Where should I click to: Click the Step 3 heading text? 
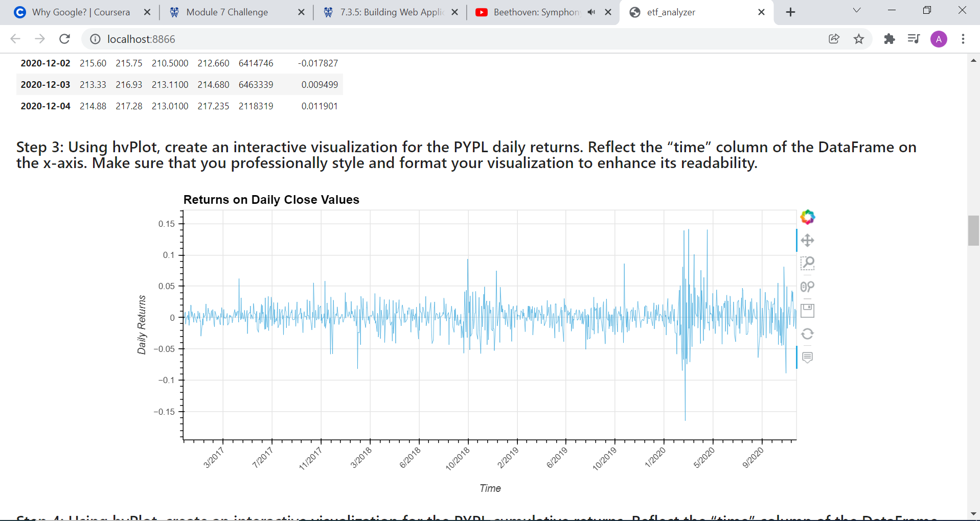466,155
